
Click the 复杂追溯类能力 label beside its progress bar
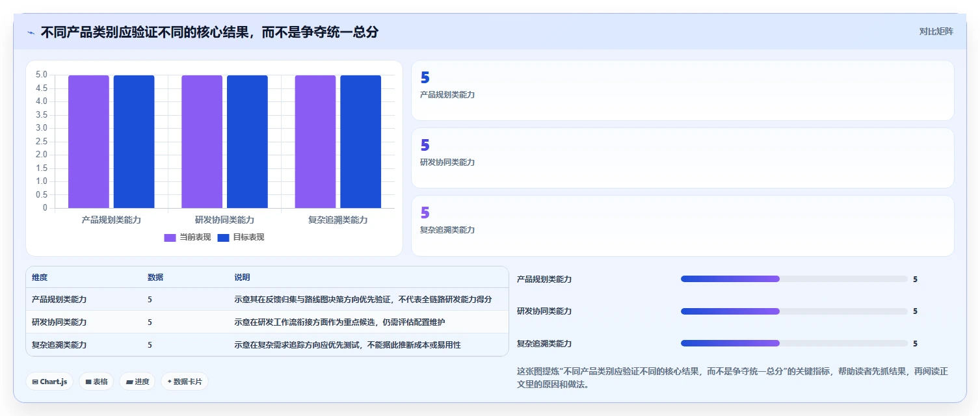544,344
